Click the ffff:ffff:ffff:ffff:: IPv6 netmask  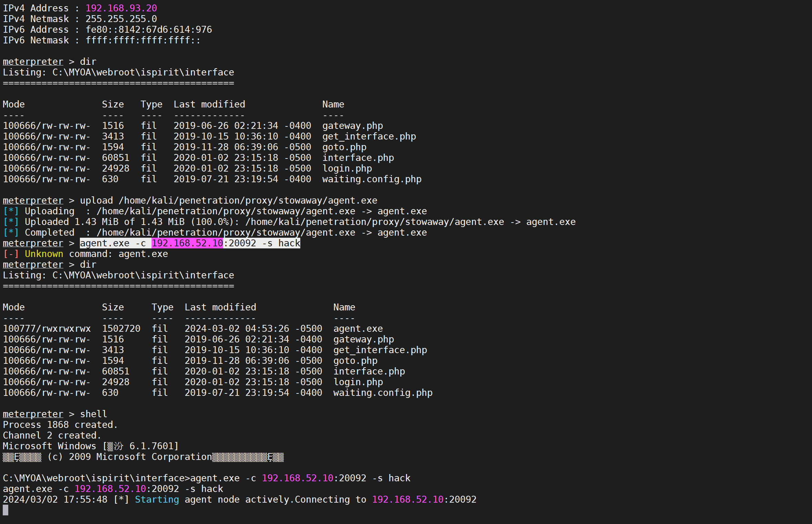click(x=143, y=40)
